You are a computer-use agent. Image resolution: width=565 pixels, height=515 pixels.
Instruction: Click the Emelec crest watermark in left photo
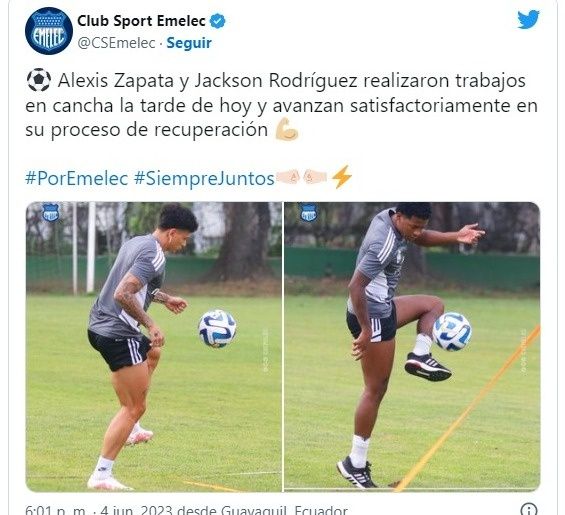(x=51, y=213)
